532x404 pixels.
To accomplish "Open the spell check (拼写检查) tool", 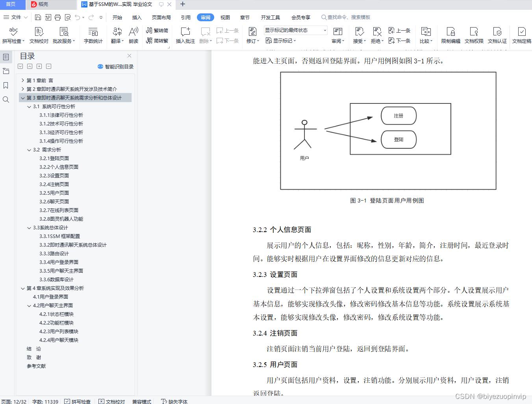I will pos(13,35).
